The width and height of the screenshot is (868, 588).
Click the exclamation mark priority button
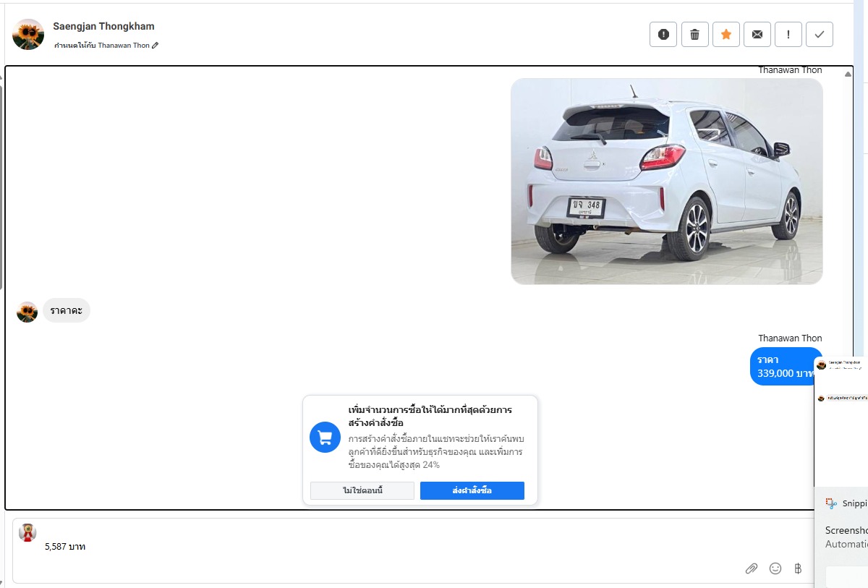tap(788, 34)
